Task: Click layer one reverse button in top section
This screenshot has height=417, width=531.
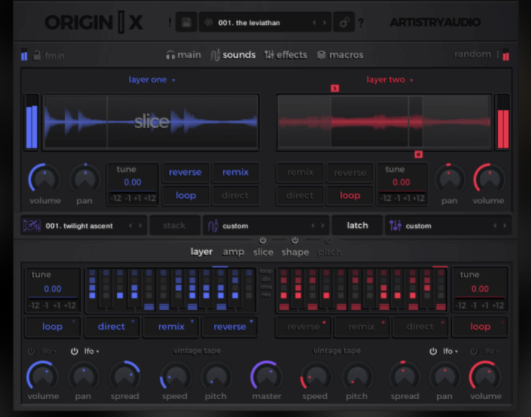Action: click(185, 172)
